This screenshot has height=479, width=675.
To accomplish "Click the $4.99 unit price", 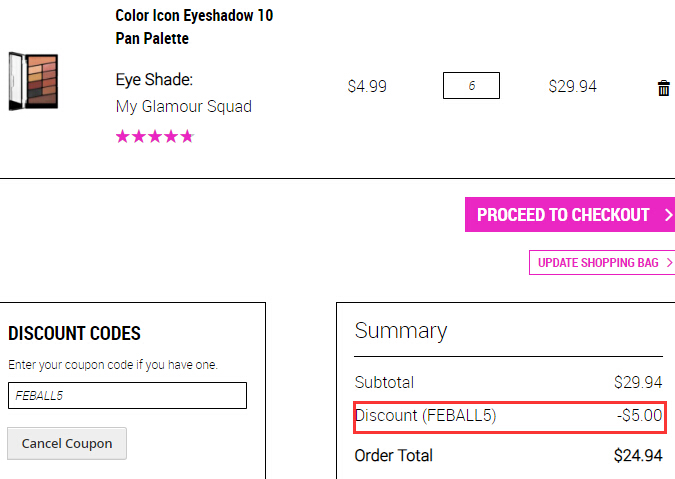I will (367, 87).
